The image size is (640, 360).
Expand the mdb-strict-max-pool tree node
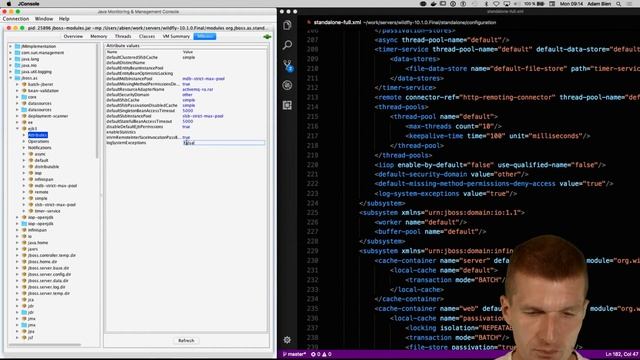(24, 186)
